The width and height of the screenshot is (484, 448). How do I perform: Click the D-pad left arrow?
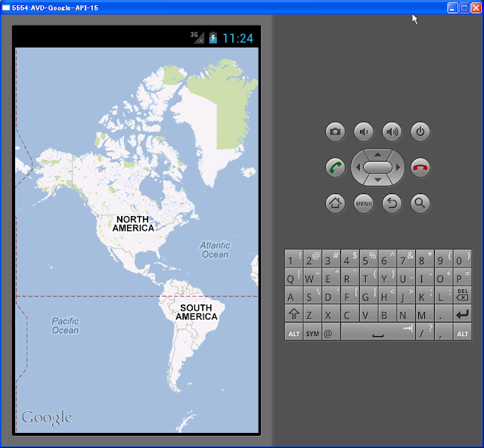(x=358, y=168)
